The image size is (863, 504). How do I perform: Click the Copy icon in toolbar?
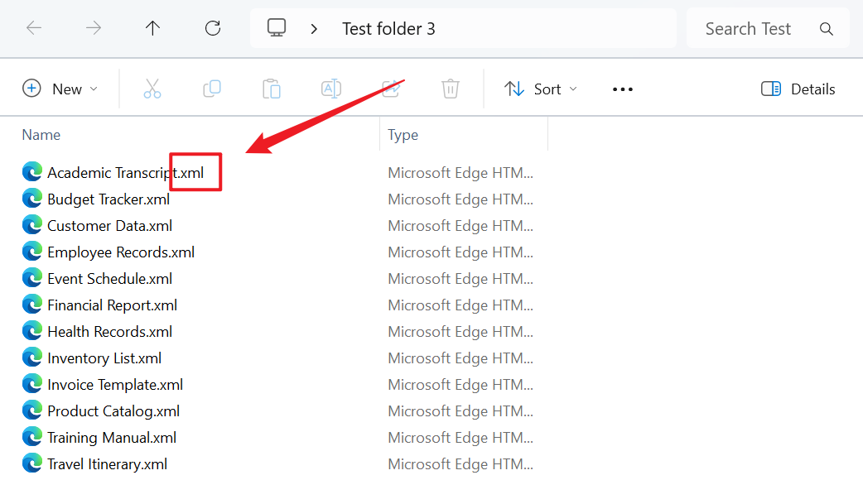tap(212, 89)
